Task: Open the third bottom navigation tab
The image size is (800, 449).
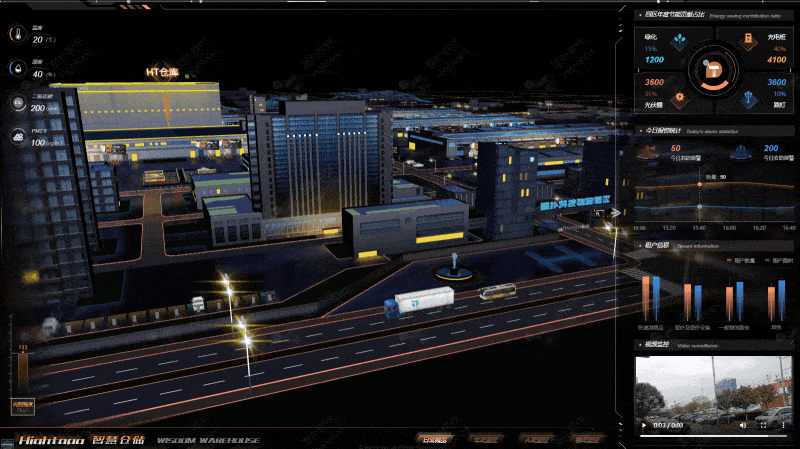Action: click(x=536, y=439)
